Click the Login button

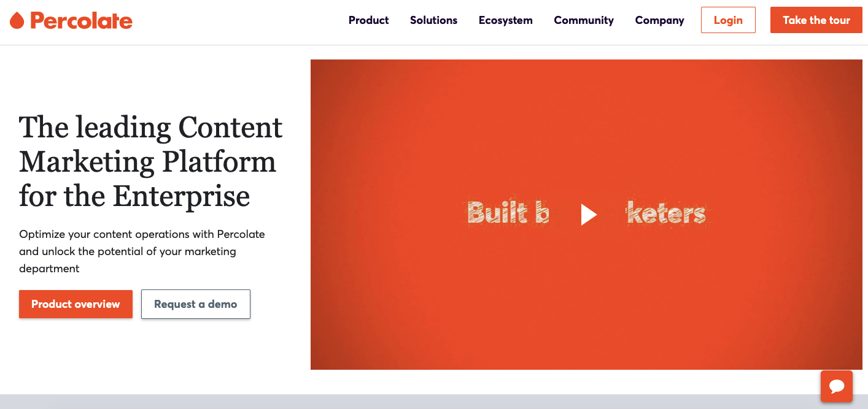coord(728,20)
